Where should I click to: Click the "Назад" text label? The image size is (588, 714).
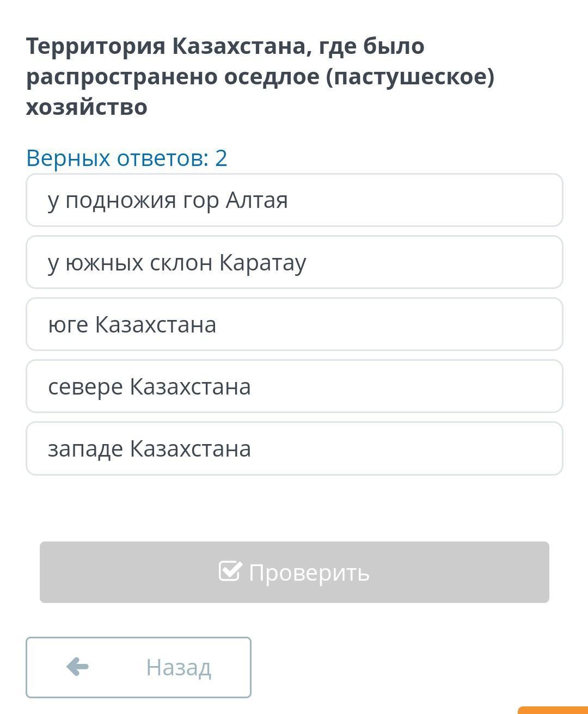179,667
